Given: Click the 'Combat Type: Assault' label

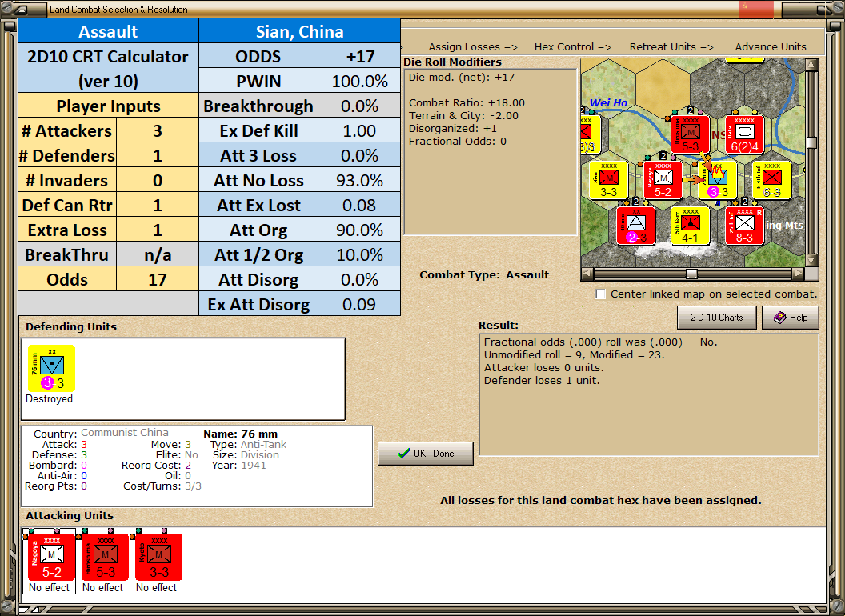Looking at the screenshot, I should coord(484,275).
